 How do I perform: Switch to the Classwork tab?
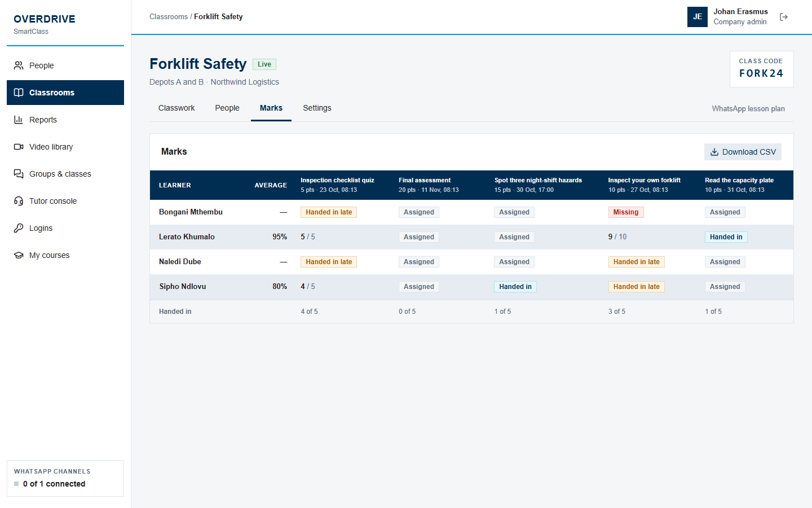[x=176, y=108]
